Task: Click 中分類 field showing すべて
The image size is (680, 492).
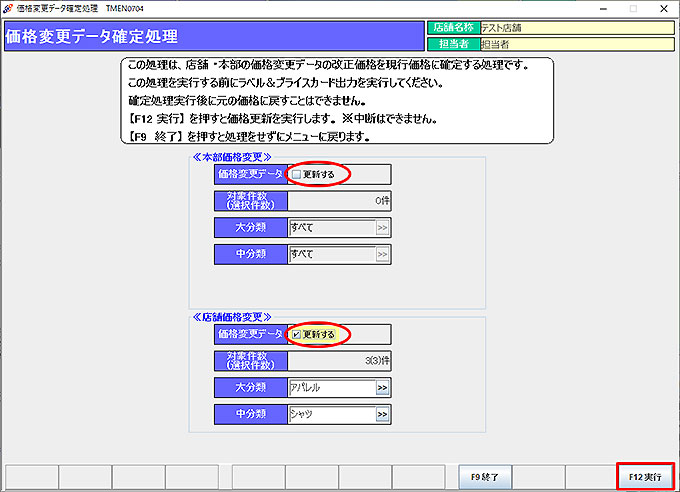Action: [x=332, y=254]
